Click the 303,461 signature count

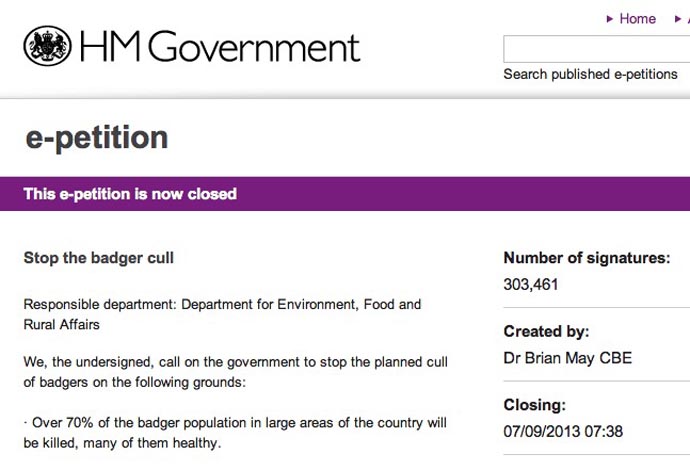point(531,284)
